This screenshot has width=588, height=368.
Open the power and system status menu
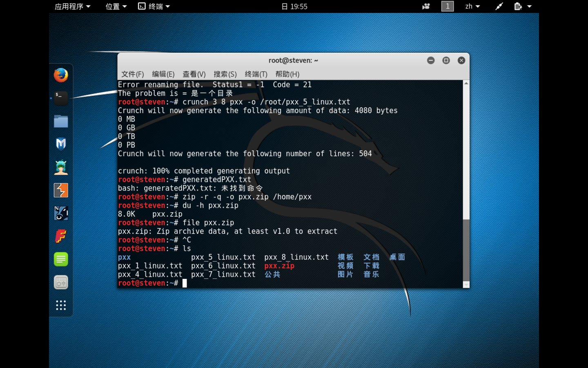tap(523, 6)
